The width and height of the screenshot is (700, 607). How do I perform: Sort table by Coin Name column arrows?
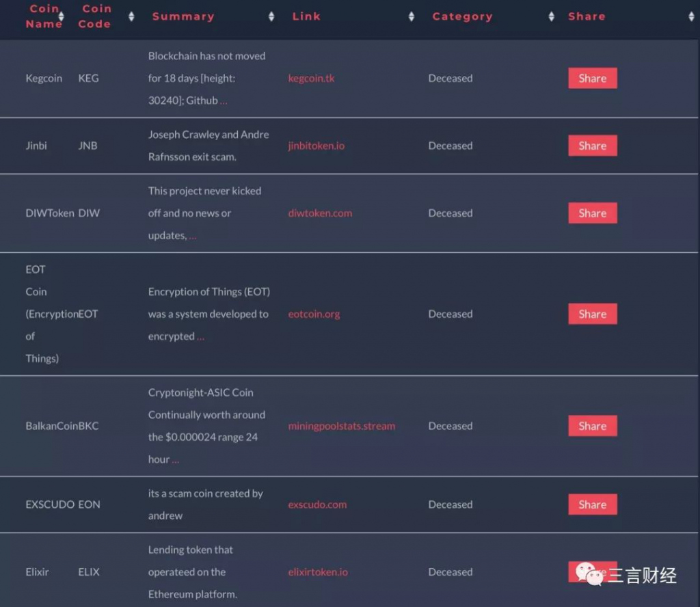pyautogui.click(x=62, y=16)
